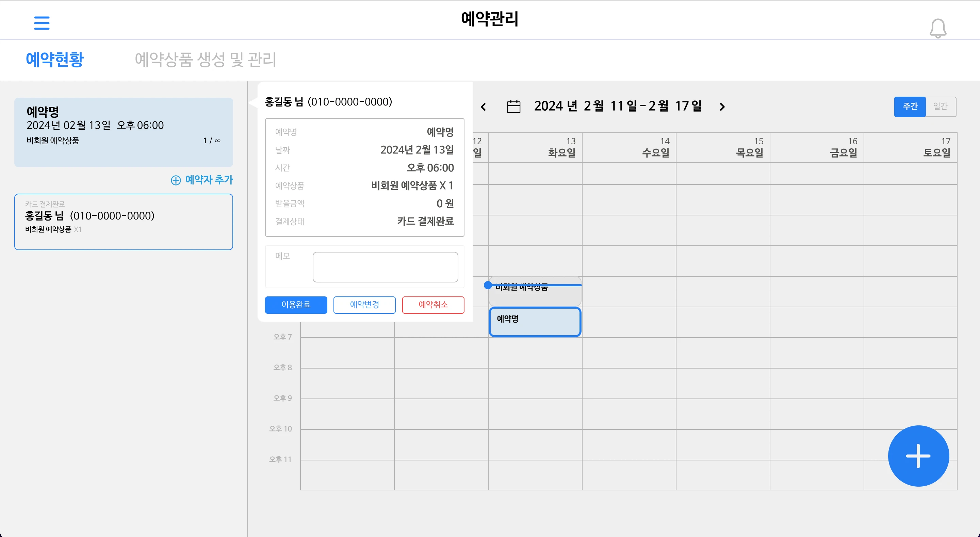Select 홍길동 님 reserver card

tap(124, 222)
